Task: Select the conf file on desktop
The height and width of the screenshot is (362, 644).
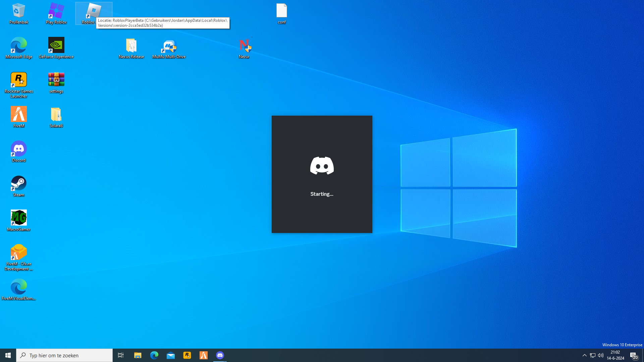Action: (x=281, y=13)
